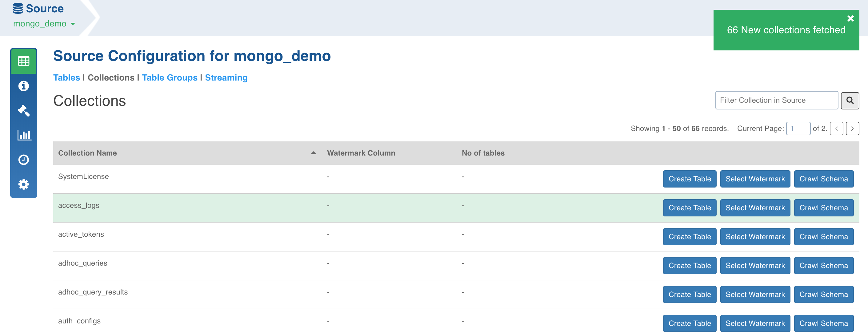Click the Source breadcrumb label

[45, 8]
